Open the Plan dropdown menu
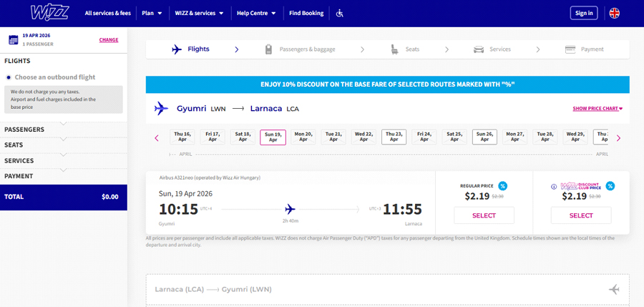 pos(152,13)
